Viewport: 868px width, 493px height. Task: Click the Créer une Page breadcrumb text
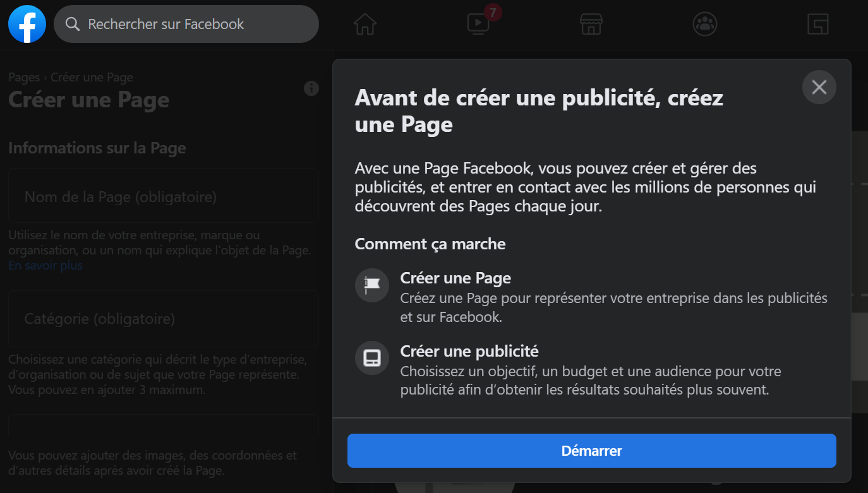click(92, 78)
